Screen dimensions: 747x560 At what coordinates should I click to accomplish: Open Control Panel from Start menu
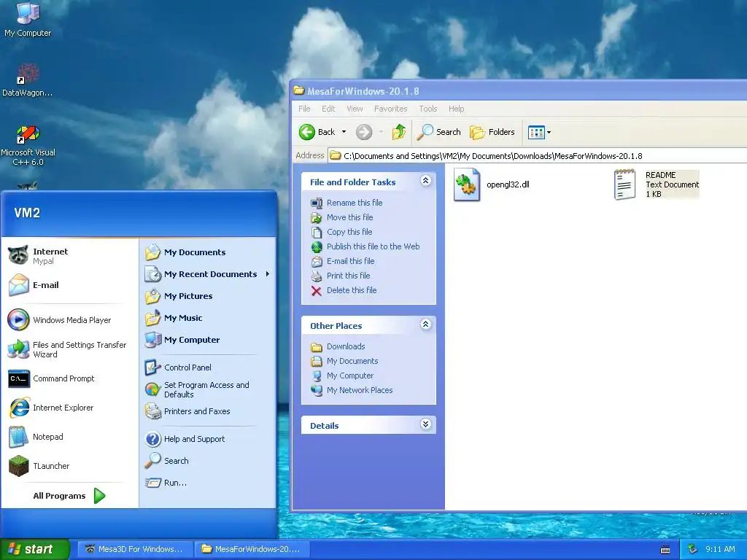(179, 367)
